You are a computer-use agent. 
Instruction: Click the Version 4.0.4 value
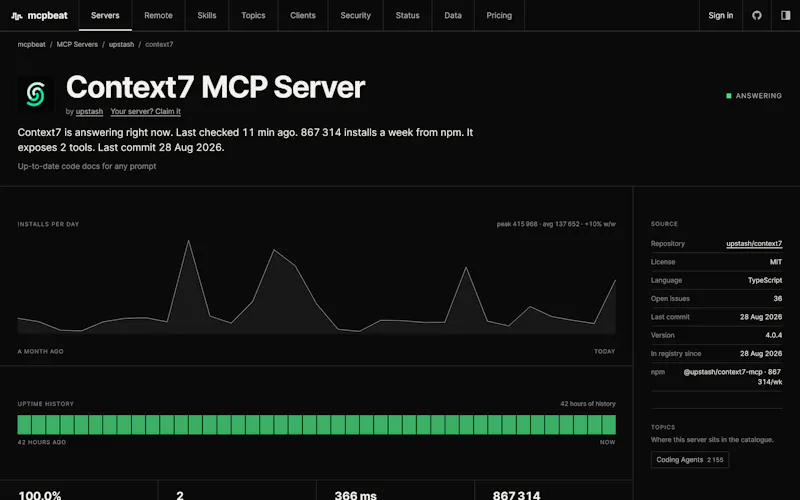pyautogui.click(x=773, y=335)
